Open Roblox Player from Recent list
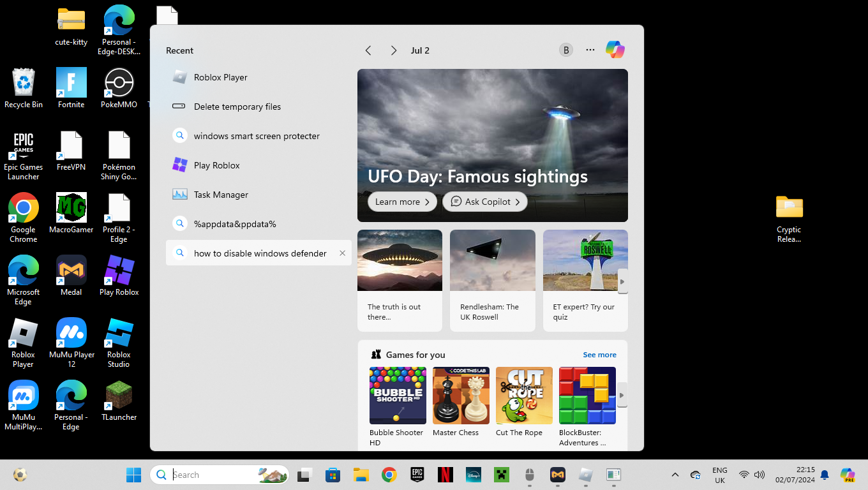Image resolution: width=868 pixels, height=490 pixels. coord(258,77)
